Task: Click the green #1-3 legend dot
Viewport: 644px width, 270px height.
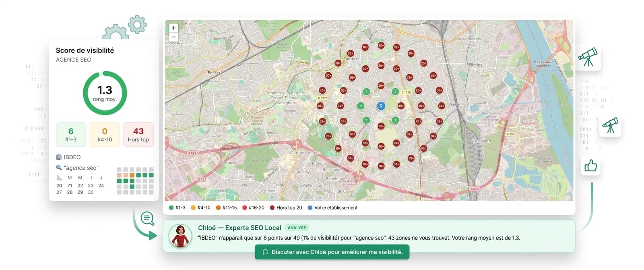Action: (x=171, y=208)
